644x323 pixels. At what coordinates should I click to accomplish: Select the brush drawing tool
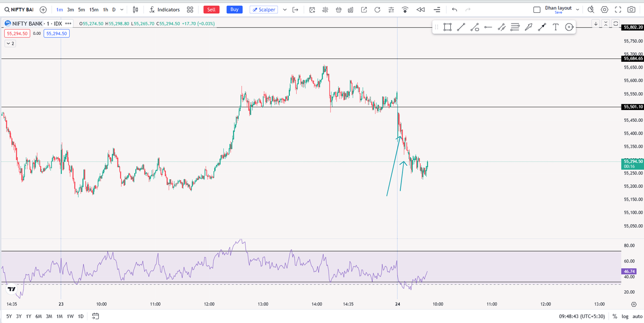point(529,27)
